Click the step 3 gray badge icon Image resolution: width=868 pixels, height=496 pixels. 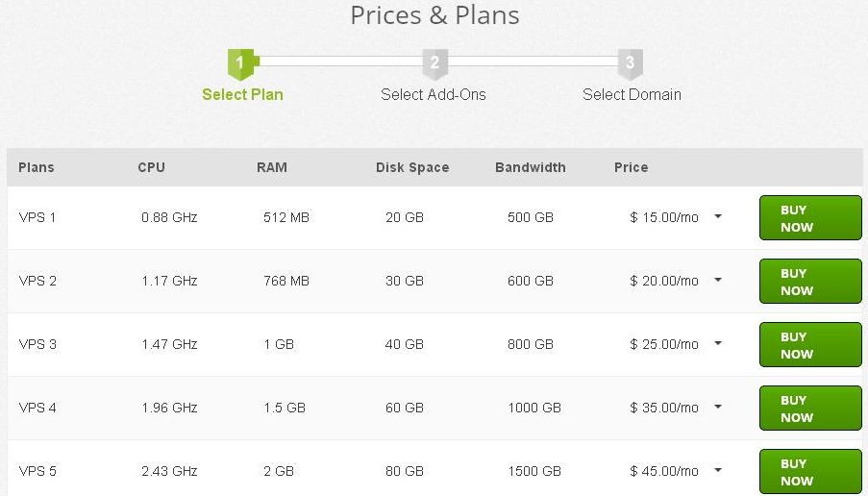(630, 64)
